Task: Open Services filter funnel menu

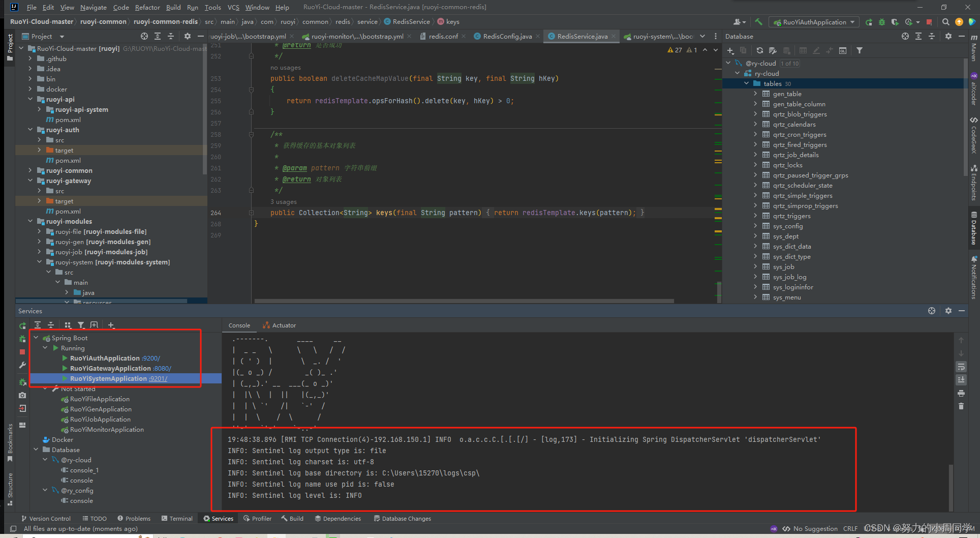Action: [x=81, y=325]
